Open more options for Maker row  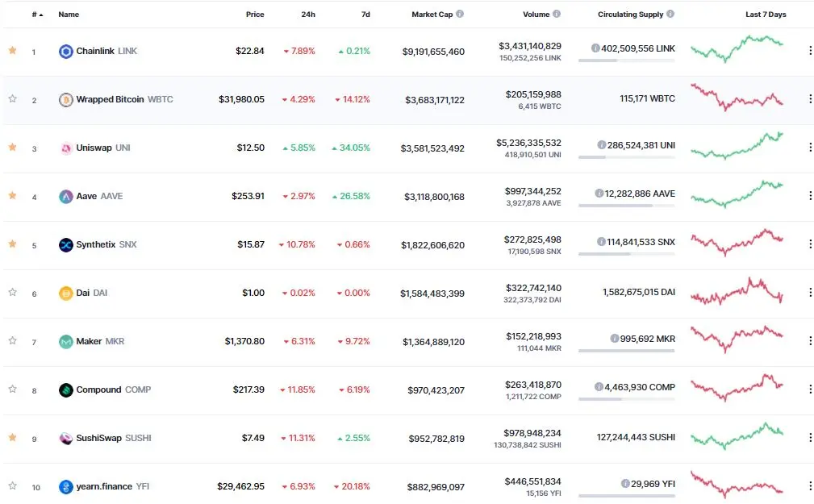point(810,340)
